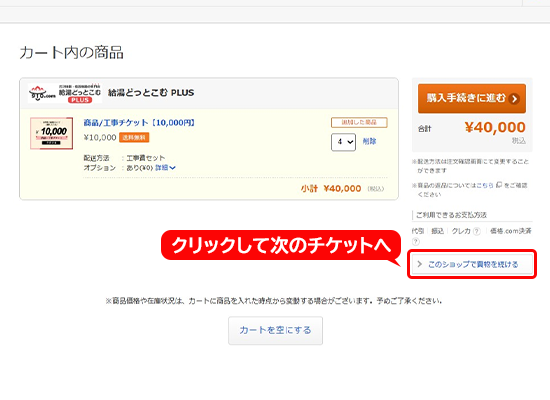Screen dimensions: 550x400
Task: Click the external link icon after こちら
Action: [499, 185]
